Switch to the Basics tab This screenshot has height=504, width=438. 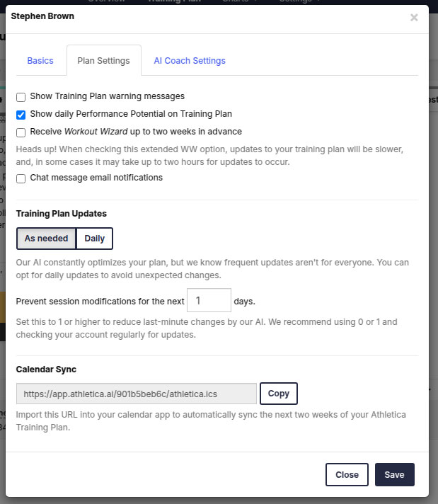click(40, 60)
